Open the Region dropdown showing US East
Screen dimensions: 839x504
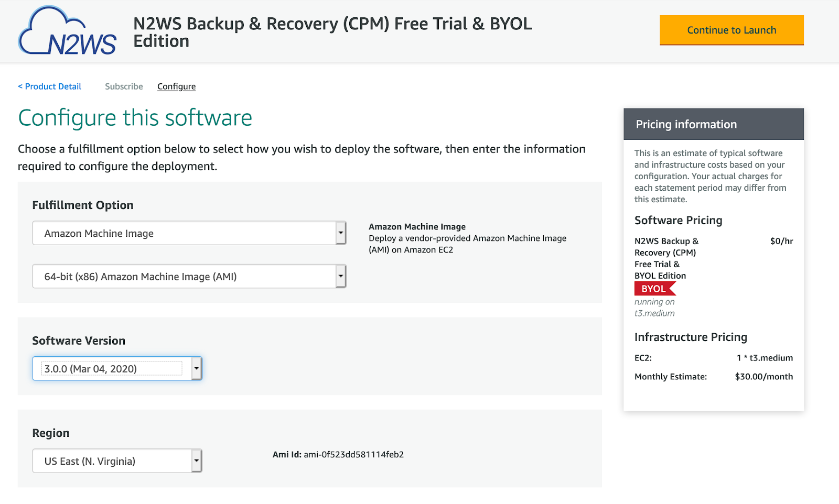point(117,461)
